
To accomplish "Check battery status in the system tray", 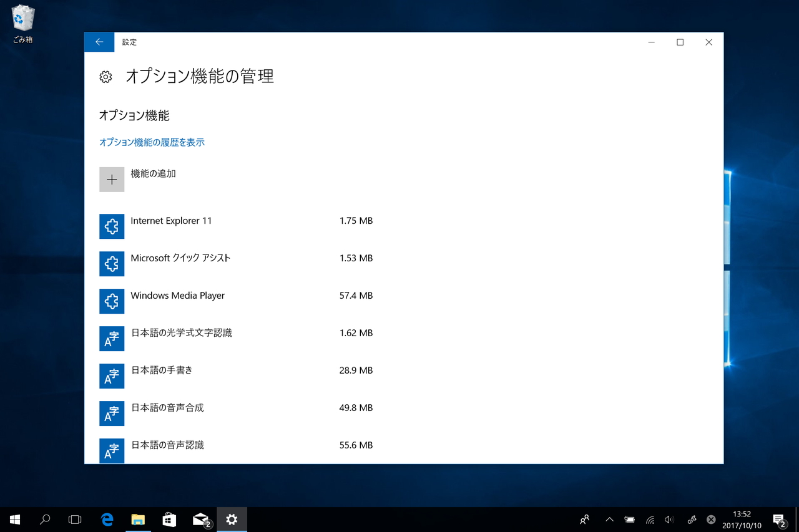I will pyautogui.click(x=630, y=520).
